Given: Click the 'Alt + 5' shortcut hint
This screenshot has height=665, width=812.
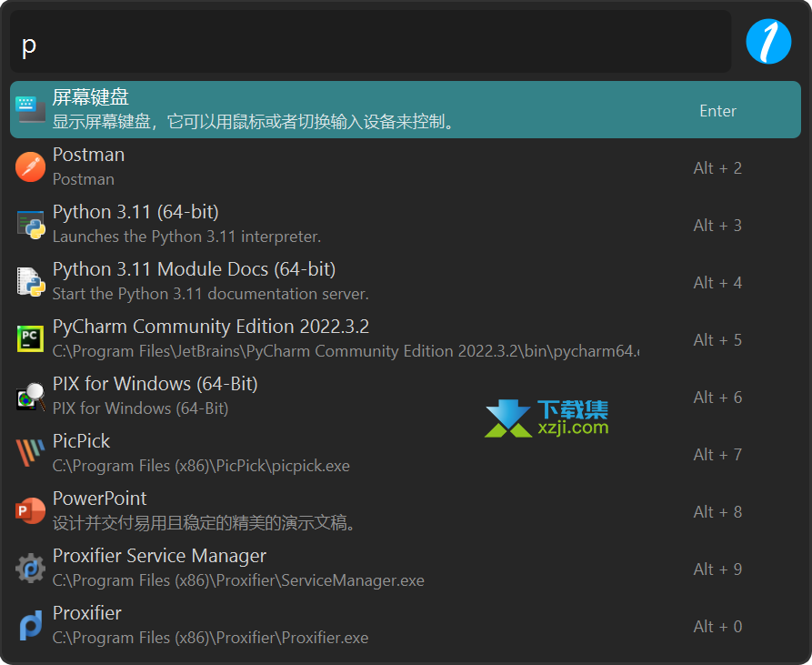Looking at the screenshot, I should tap(717, 340).
